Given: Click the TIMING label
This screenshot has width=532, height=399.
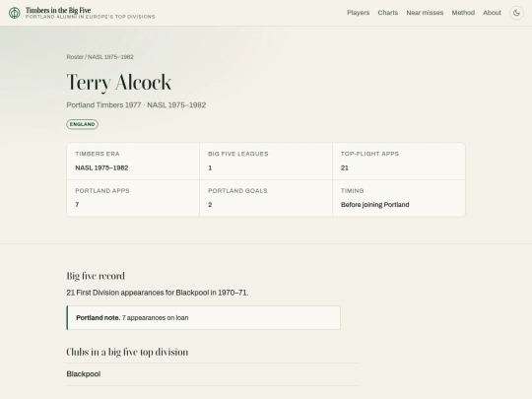Looking at the screenshot, I should (x=352, y=191).
